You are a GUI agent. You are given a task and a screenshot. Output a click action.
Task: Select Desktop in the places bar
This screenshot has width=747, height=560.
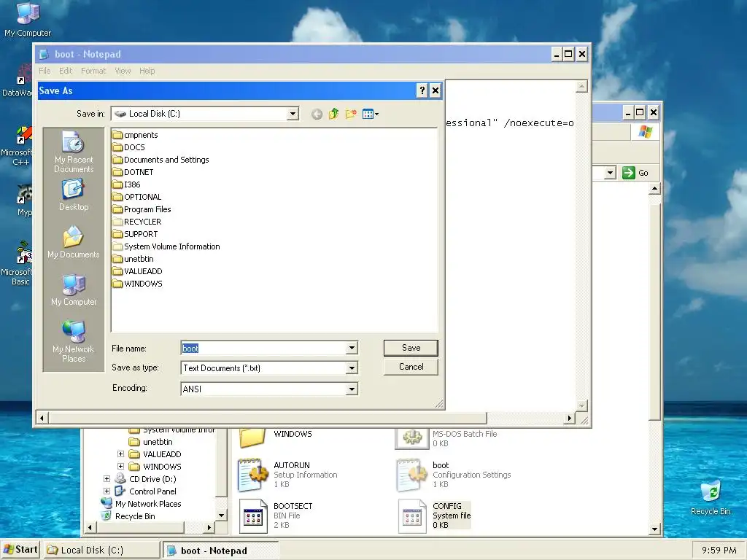(74, 195)
